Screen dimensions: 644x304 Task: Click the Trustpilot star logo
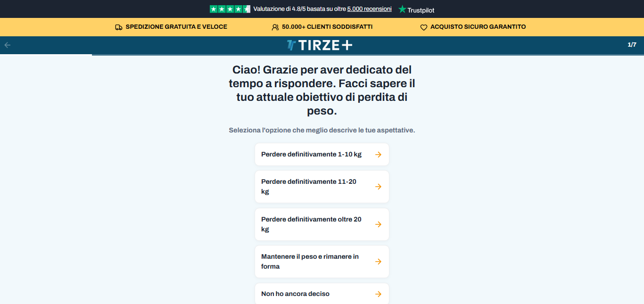[402, 9]
